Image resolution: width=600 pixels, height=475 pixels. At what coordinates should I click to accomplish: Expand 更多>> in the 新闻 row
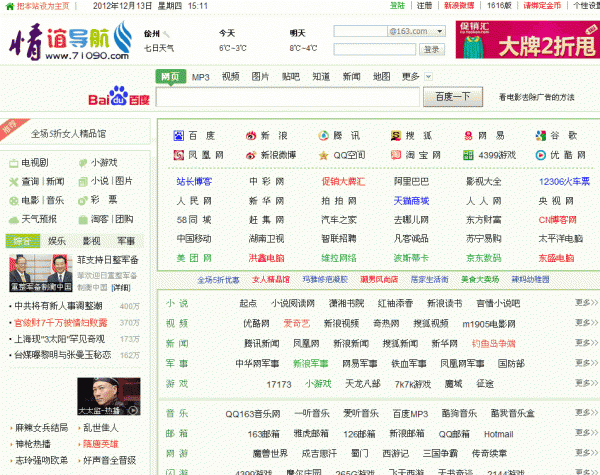point(587,343)
